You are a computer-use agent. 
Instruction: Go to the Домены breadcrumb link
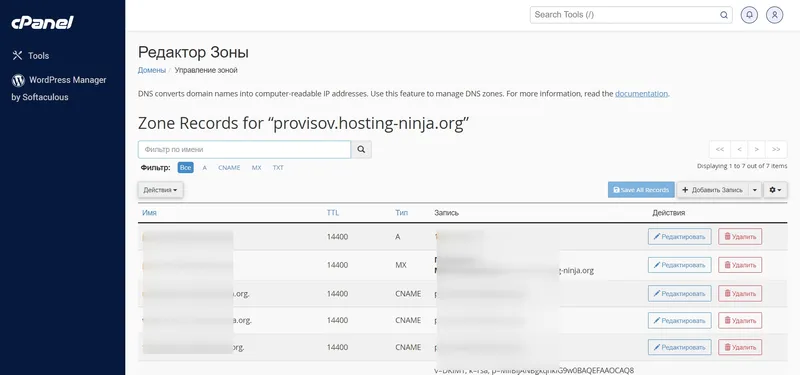click(152, 70)
